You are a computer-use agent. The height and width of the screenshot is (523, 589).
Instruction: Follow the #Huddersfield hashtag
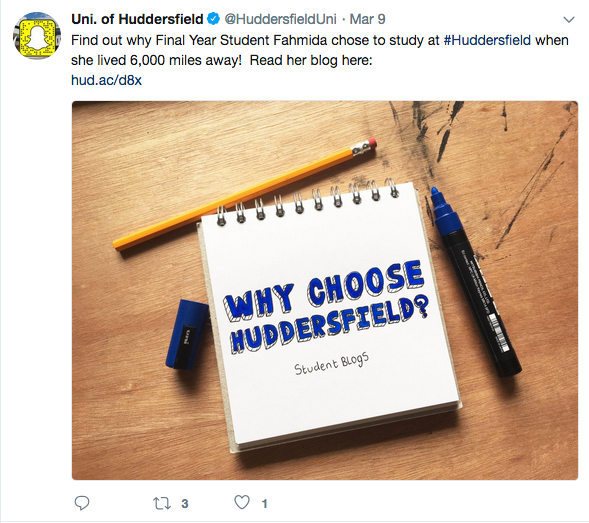click(487, 40)
